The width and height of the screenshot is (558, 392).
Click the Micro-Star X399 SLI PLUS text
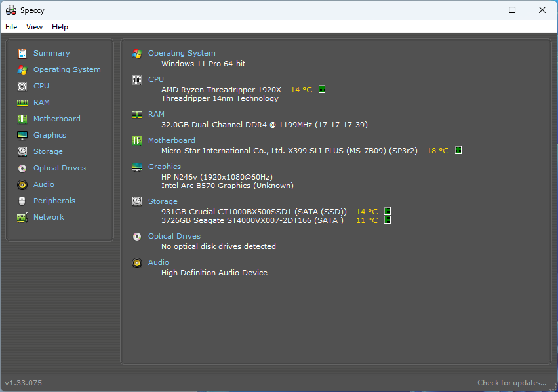pos(289,151)
